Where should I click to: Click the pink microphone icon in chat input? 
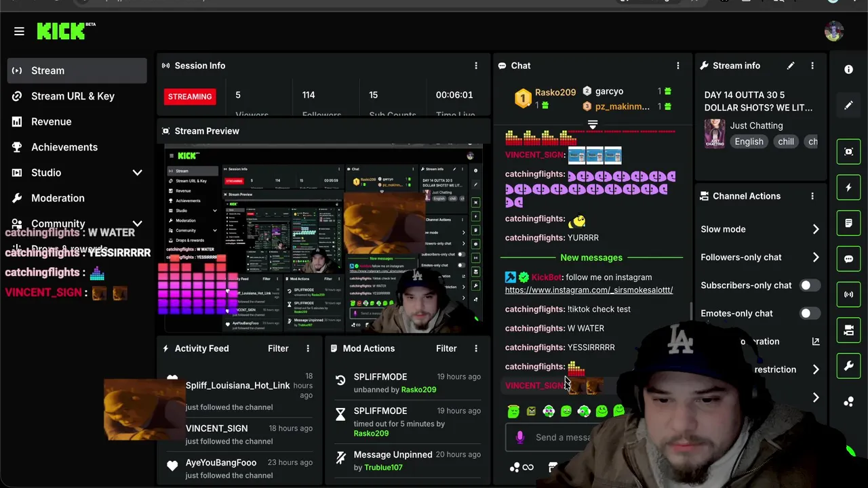(x=519, y=437)
